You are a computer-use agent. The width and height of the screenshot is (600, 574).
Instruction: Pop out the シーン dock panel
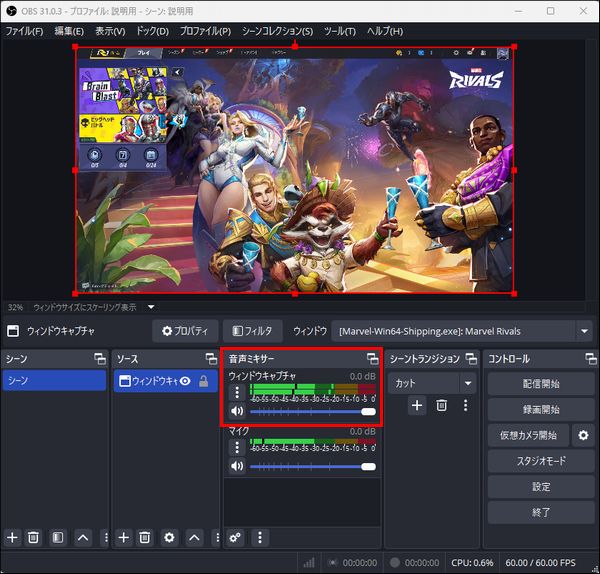click(100, 359)
